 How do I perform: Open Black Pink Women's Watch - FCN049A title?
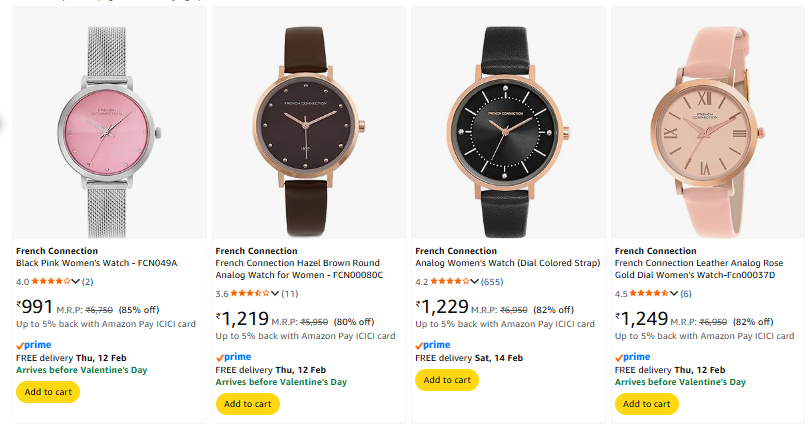click(96, 263)
